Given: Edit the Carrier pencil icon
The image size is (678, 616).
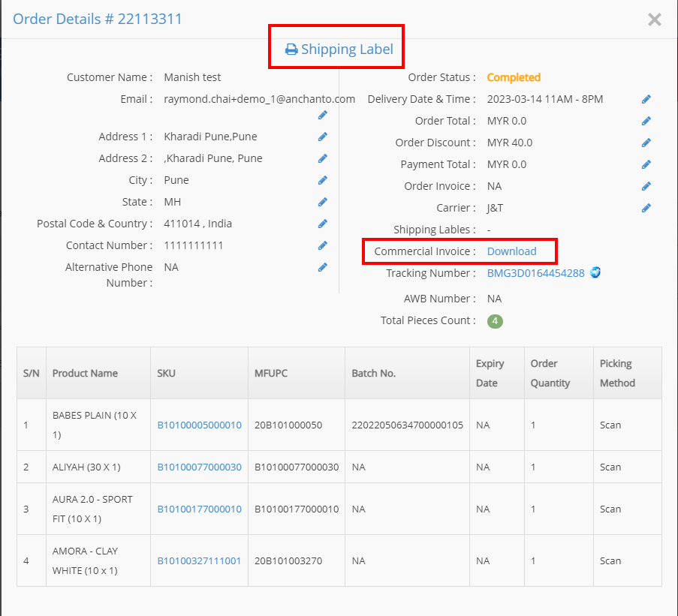Looking at the screenshot, I should (x=646, y=208).
